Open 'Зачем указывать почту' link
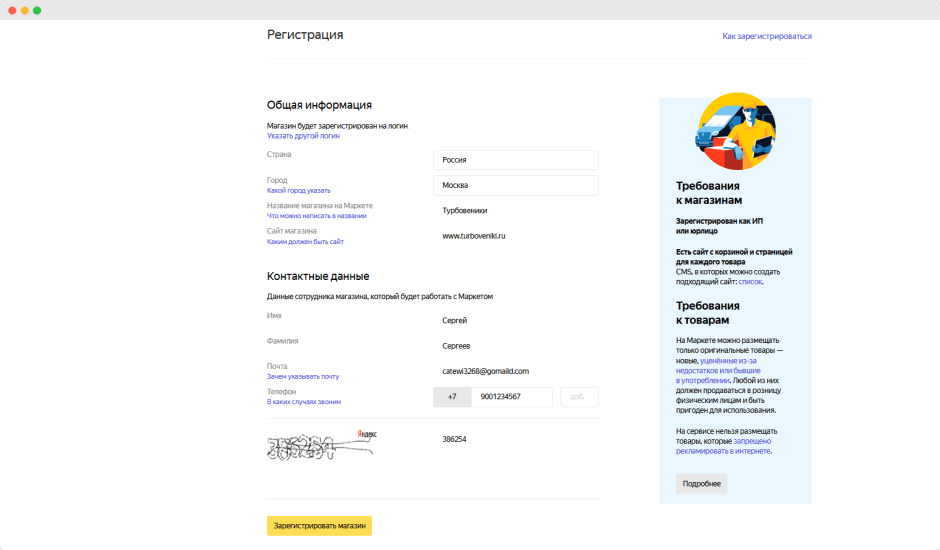The image size is (940, 550). pyautogui.click(x=303, y=377)
